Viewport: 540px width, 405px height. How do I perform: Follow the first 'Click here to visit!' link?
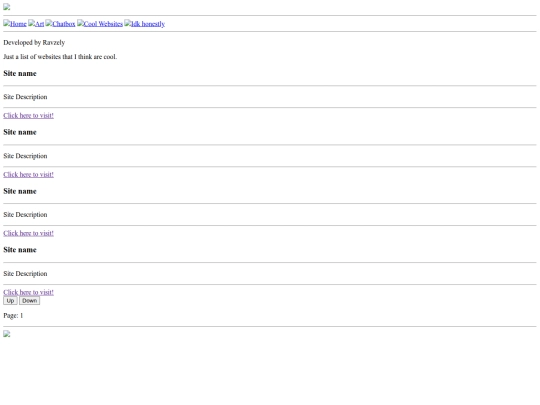click(29, 116)
